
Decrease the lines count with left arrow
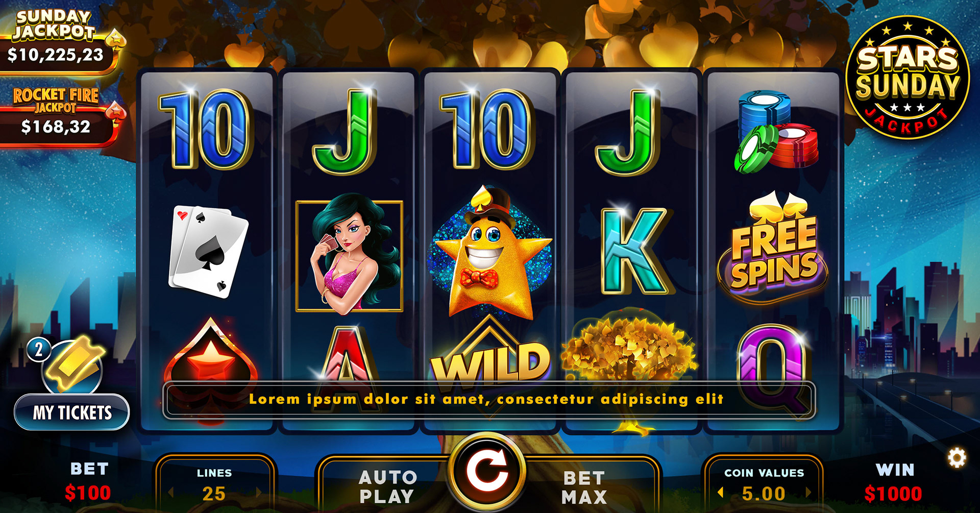pos(171,493)
